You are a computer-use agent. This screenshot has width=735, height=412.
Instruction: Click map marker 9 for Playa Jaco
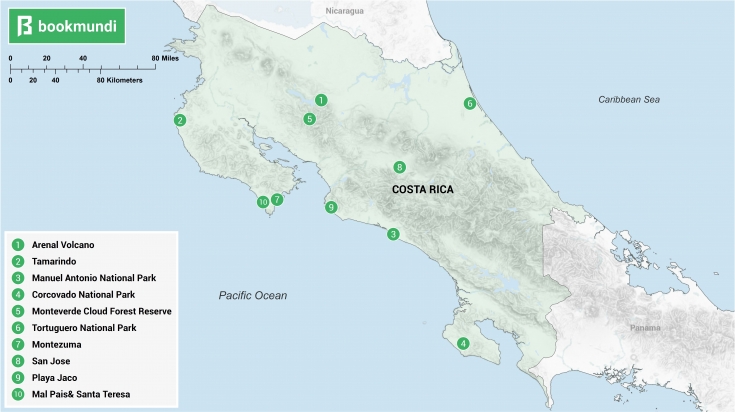click(x=331, y=207)
